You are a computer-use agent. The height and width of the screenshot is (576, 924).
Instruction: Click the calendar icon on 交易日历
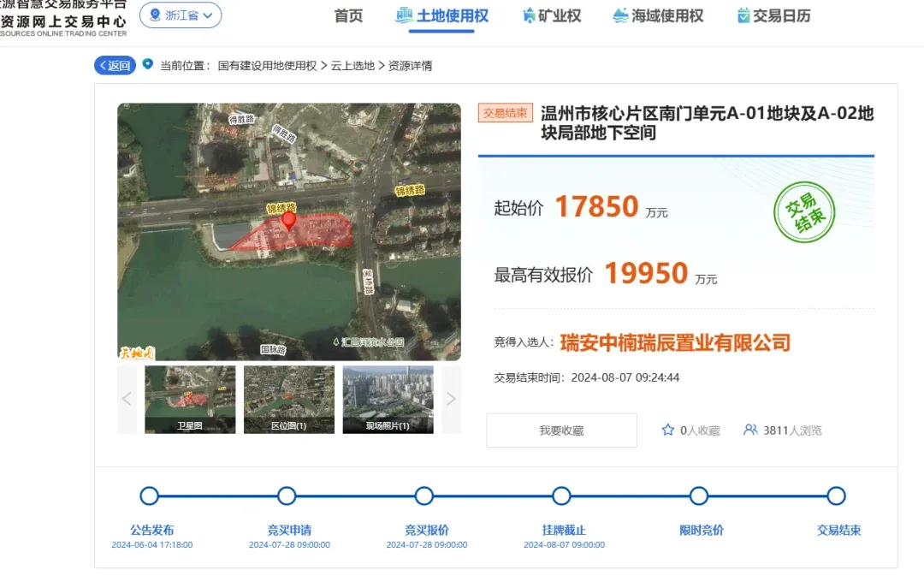tap(743, 15)
